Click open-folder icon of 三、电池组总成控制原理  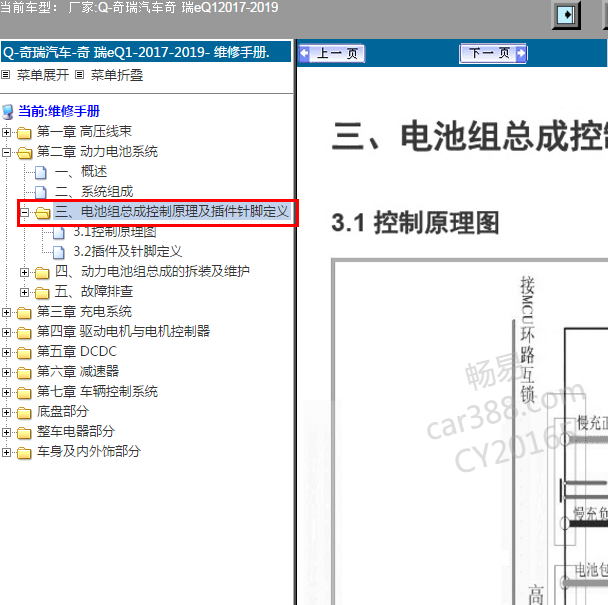(x=43, y=213)
